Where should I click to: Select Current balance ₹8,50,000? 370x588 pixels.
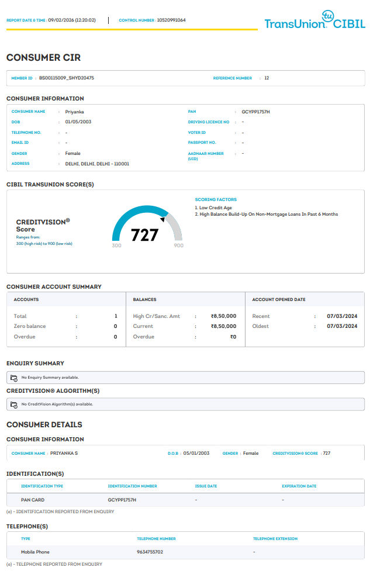click(223, 326)
